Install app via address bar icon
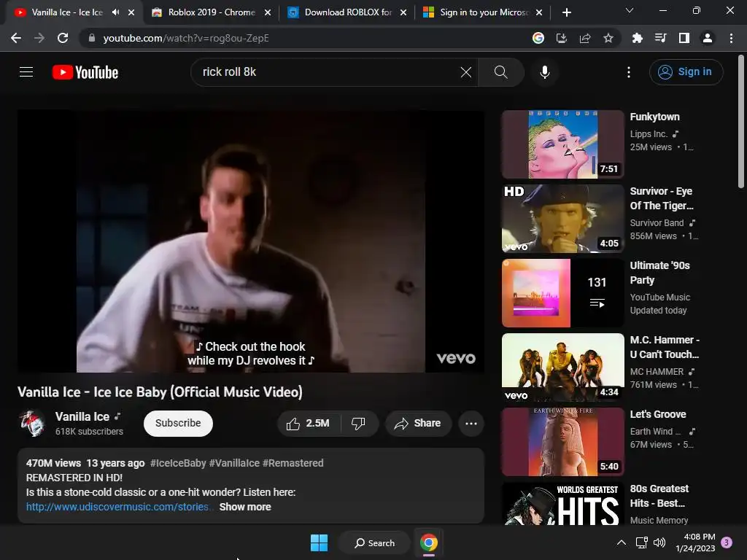 pos(561,38)
